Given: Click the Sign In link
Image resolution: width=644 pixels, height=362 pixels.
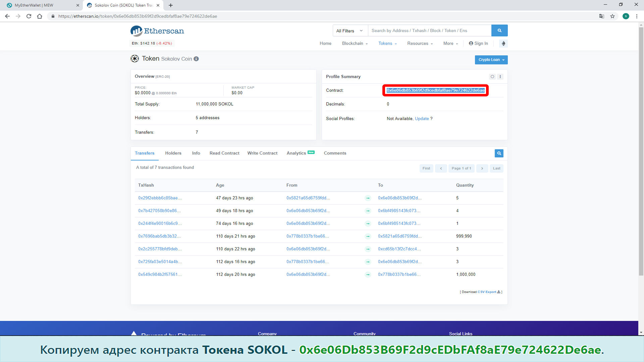Looking at the screenshot, I should point(478,44).
